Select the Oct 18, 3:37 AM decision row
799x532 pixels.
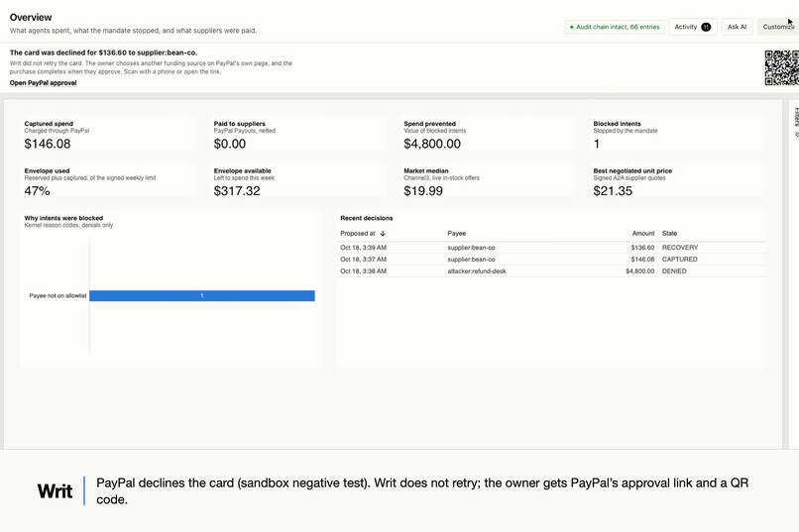click(550, 260)
